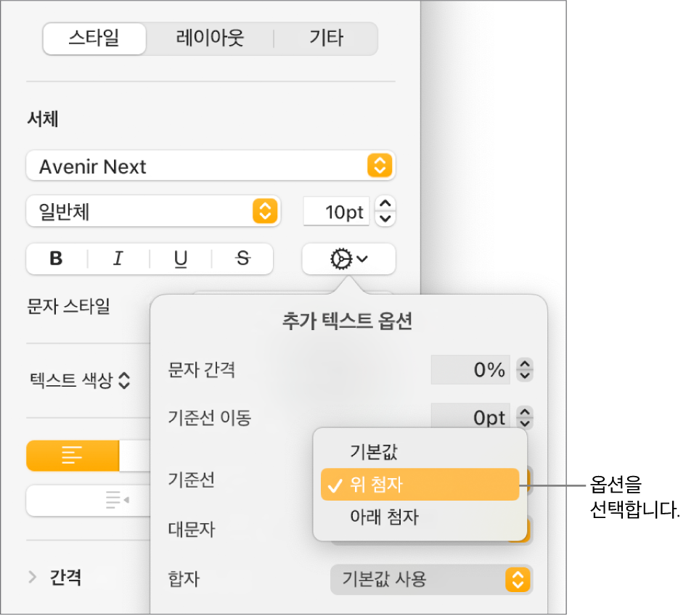Choose 위 첨자 superscript option
Image resolution: width=686 pixels, height=616 pixels.
[x=420, y=485]
